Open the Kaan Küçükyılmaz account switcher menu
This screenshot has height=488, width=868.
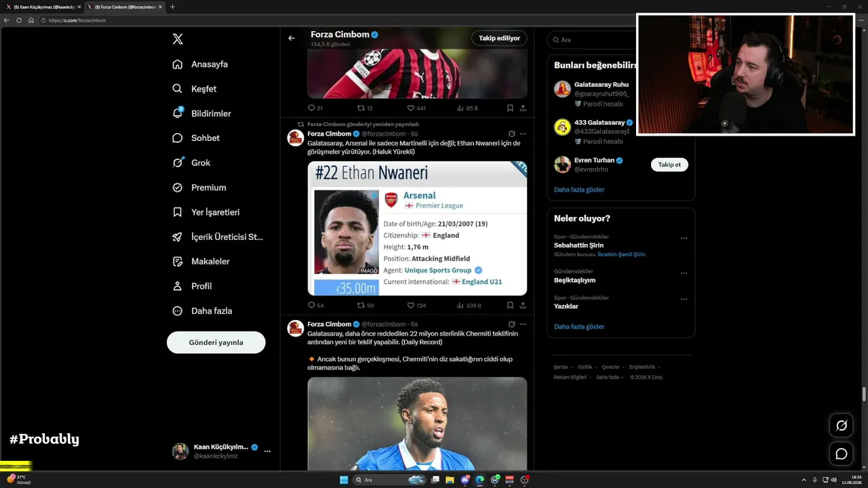click(221, 451)
